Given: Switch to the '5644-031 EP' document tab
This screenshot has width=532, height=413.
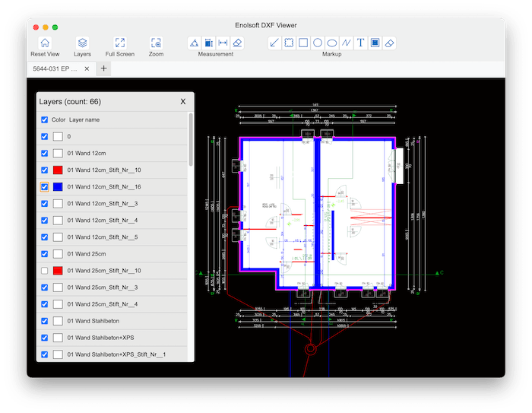Looking at the screenshot, I should coord(56,69).
